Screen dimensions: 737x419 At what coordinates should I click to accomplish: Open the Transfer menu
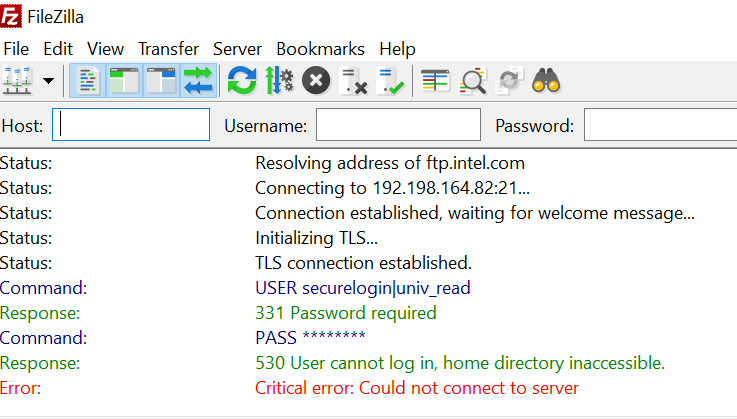(168, 48)
